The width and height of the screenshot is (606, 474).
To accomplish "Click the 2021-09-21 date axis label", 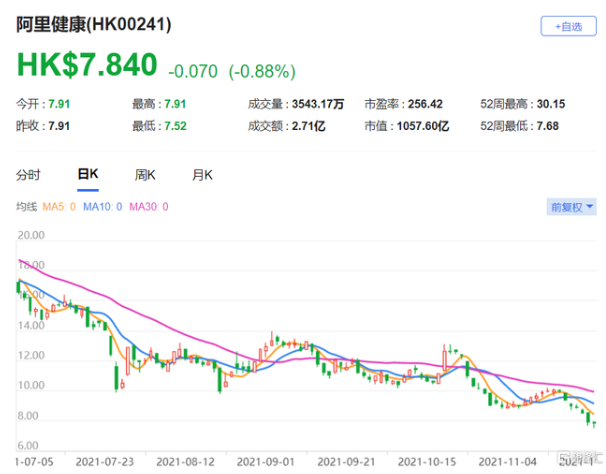I will (346, 462).
